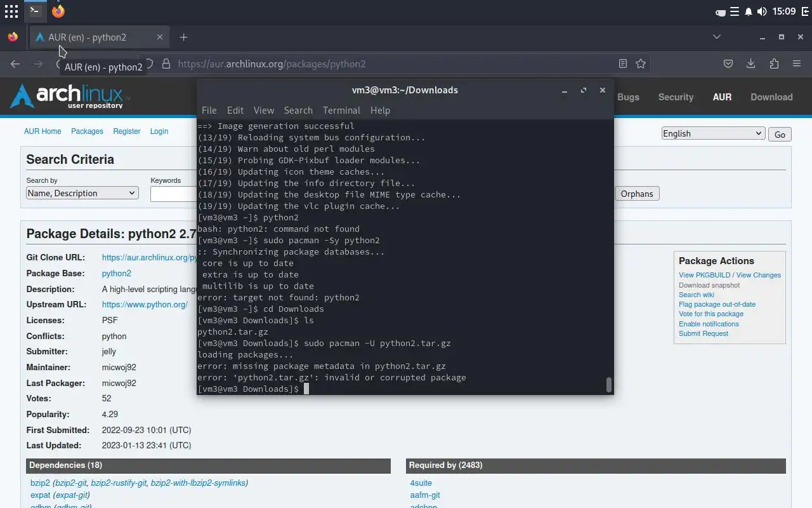
Task: Open the terminal Help menu
Action: click(380, 110)
